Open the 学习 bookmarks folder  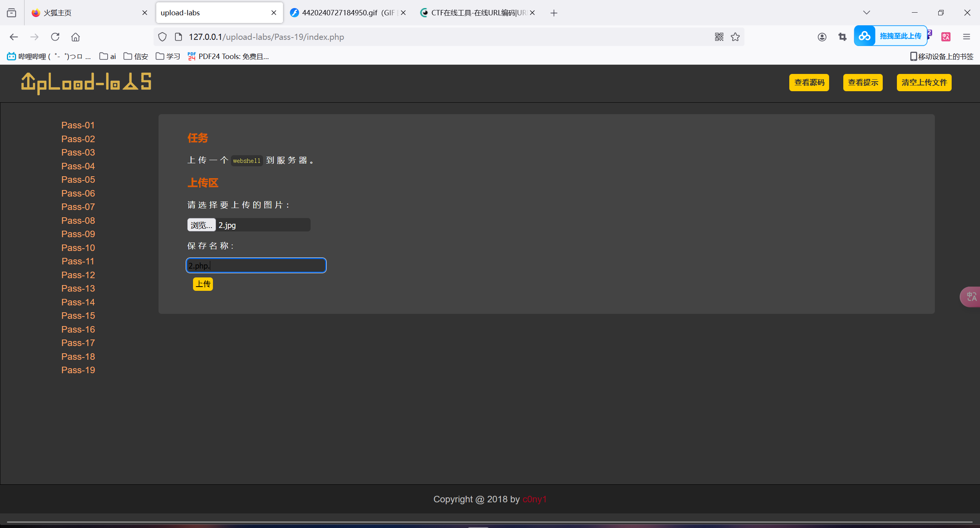(168, 56)
